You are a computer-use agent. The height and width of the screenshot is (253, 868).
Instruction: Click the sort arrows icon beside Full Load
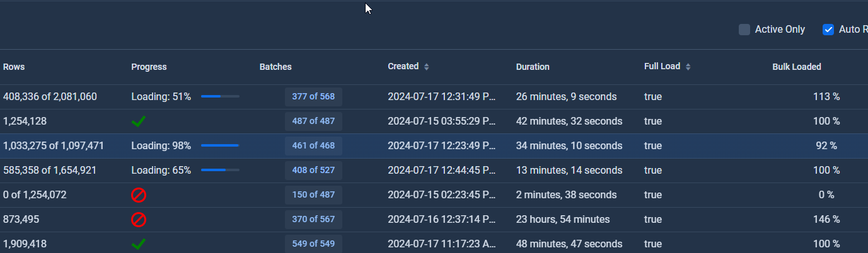pyautogui.click(x=688, y=67)
